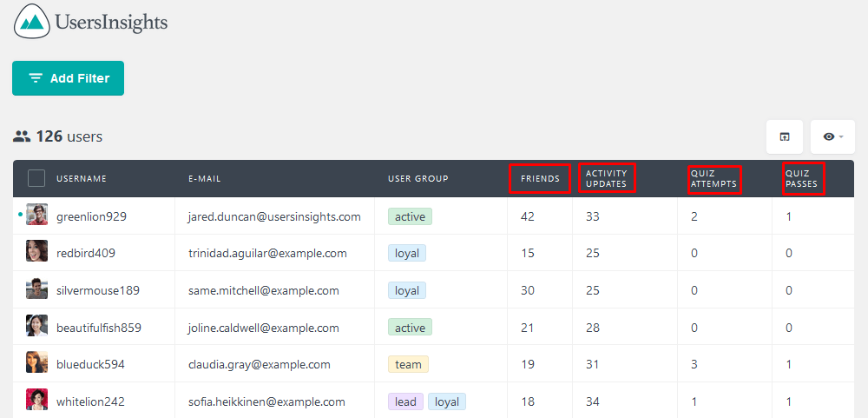
Task: Click quiz attempts 3 for blueduck594
Action: coord(694,364)
